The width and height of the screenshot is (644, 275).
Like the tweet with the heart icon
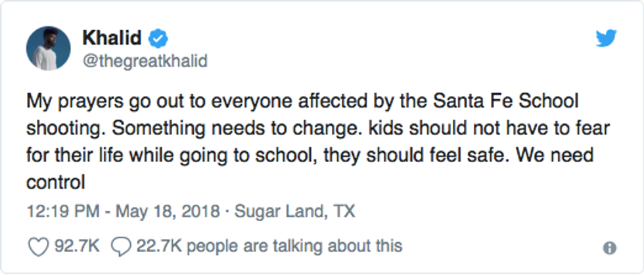pyautogui.click(x=40, y=246)
